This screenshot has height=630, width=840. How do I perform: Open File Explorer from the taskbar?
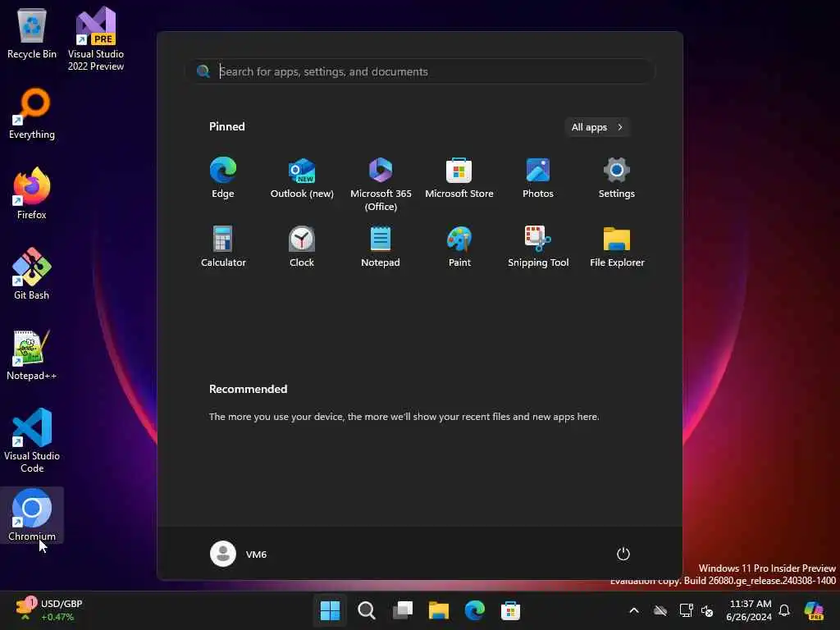(x=439, y=610)
